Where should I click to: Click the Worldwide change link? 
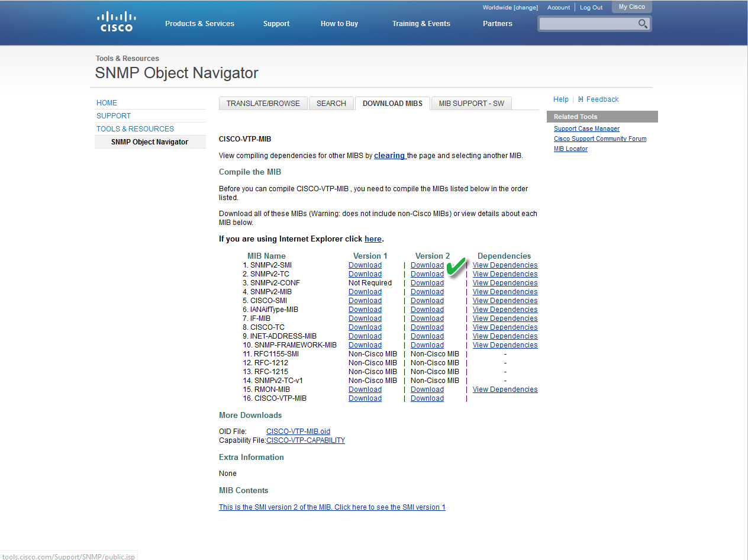[x=510, y=8]
